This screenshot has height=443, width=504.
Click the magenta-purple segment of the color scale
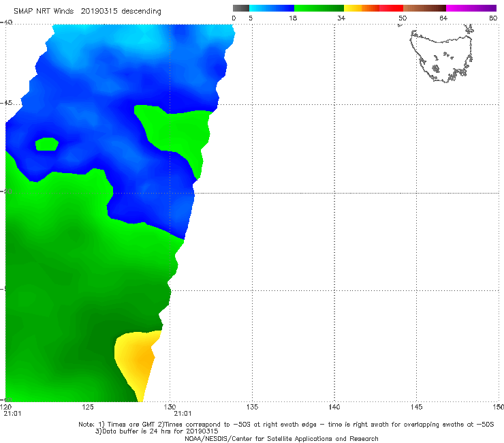click(x=471, y=8)
